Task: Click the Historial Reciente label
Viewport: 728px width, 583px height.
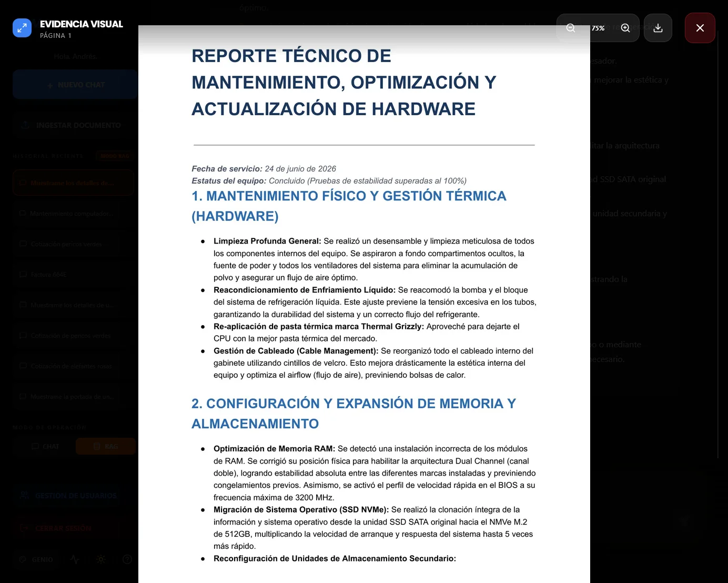Action: (x=48, y=156)
